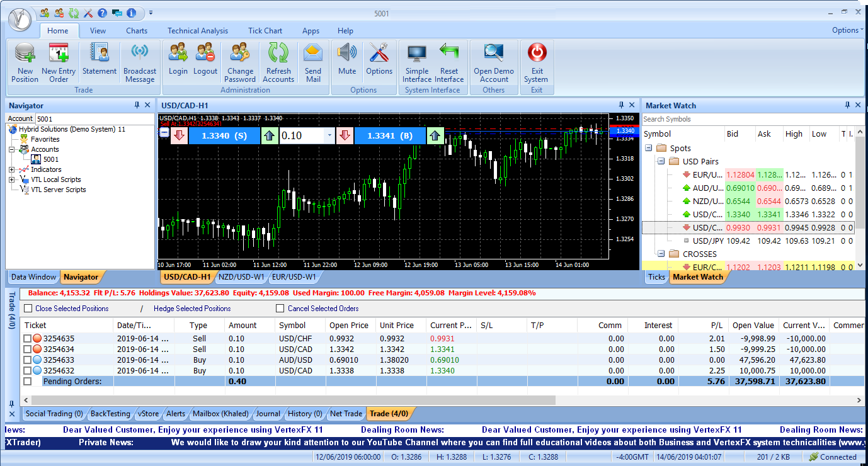868x466 pixels.
Task: Open the Options dropdown at the top right
Action: point(848,30)
